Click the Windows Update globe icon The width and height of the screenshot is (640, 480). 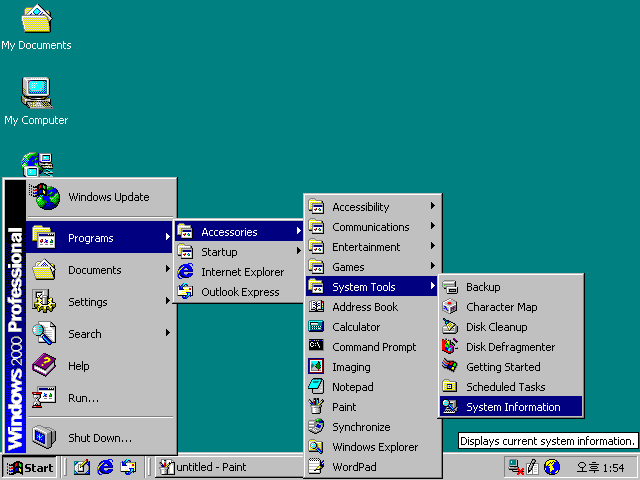(x=44, y=196)
